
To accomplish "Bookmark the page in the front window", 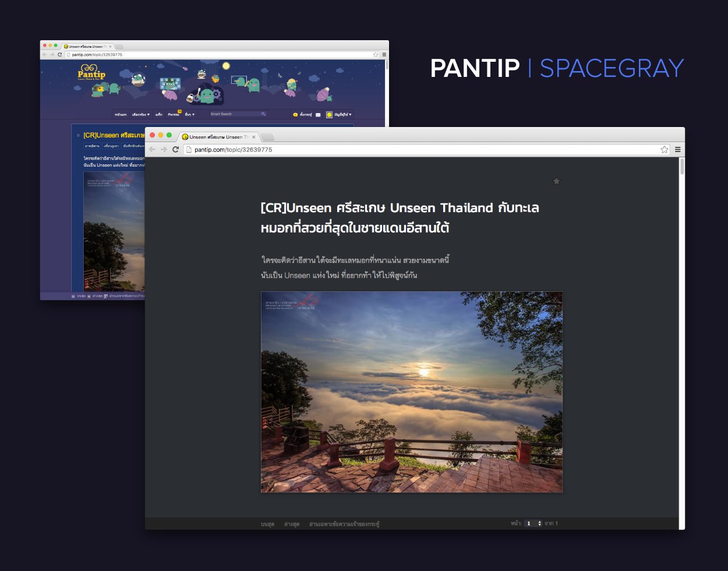I will 665,150.
